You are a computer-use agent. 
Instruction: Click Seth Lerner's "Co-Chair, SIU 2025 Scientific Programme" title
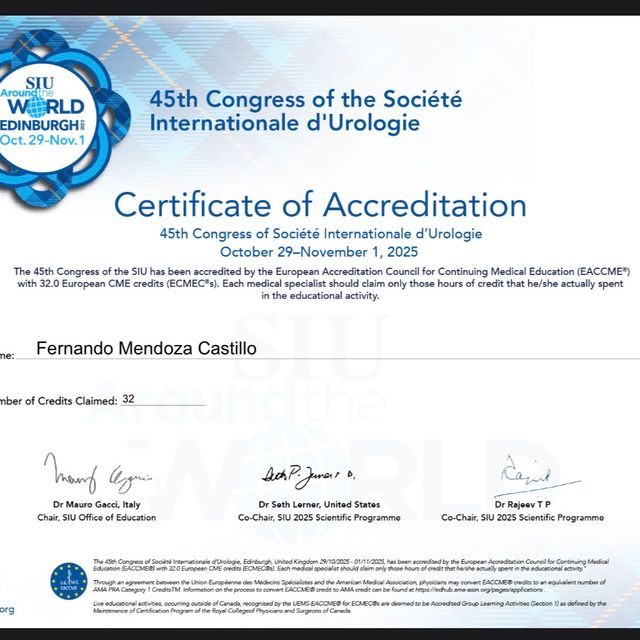point(319,518)
